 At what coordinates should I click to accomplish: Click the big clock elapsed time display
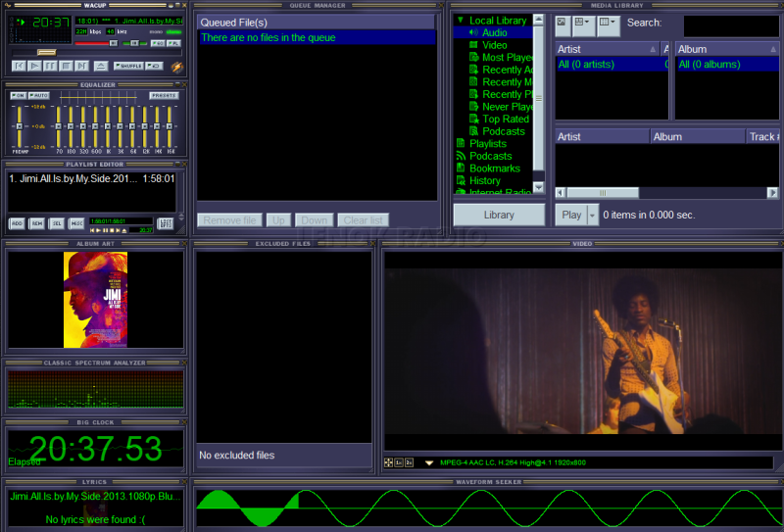(x=95, y=449)
